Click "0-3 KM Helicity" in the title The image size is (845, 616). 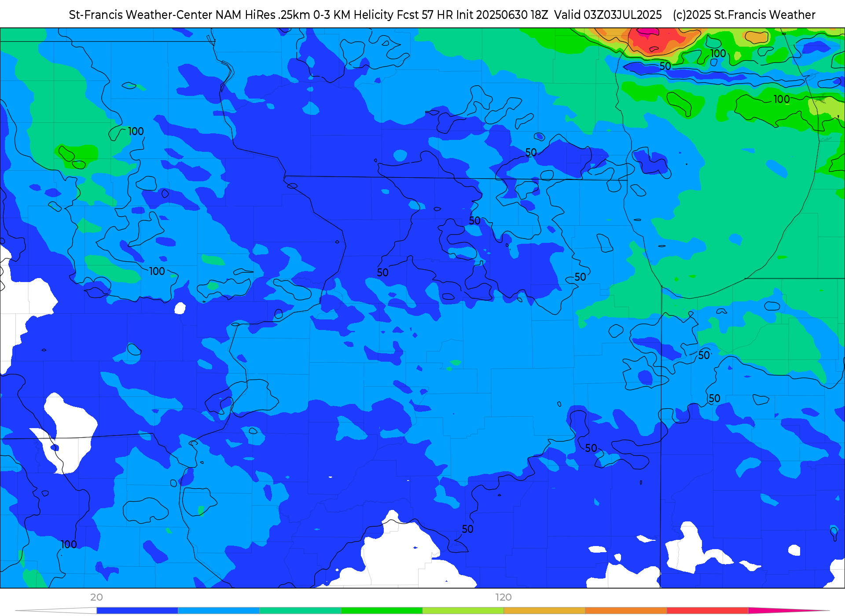click(x=353, y=15)
